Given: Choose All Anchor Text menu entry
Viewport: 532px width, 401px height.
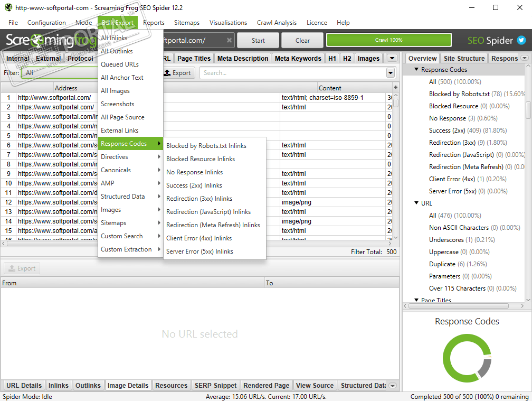Looking at the screenshot, I should (130, 78).
